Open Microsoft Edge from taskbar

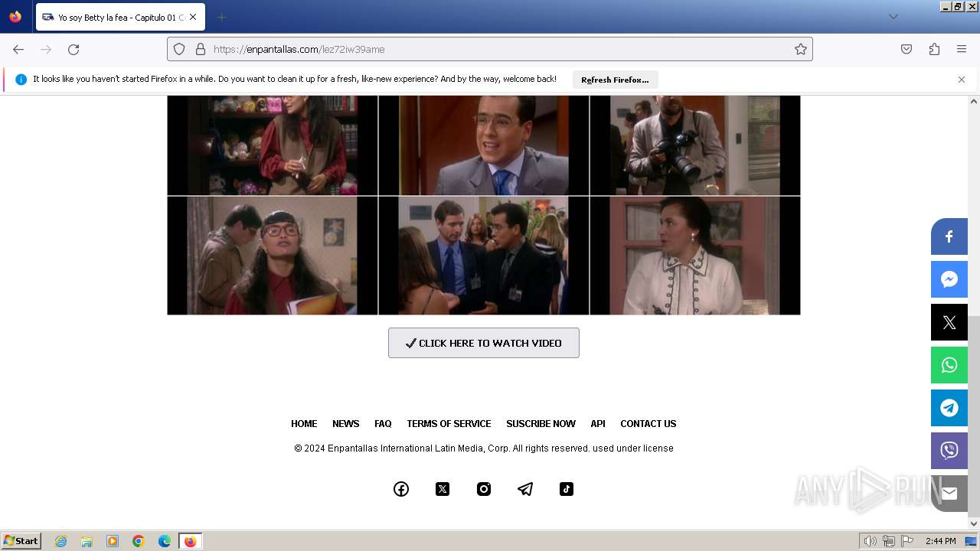point(165,541)
